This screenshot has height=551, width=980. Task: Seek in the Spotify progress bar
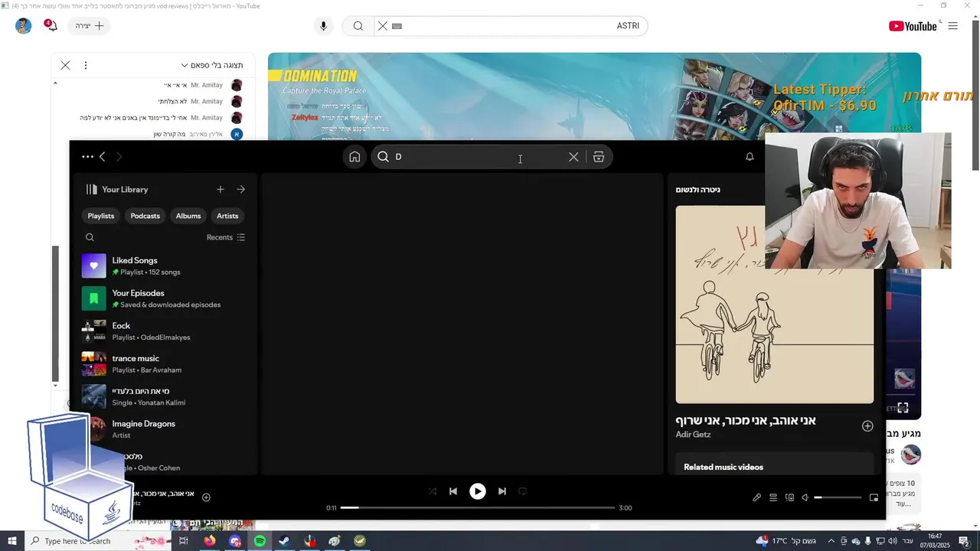click(x=478, y=507)
